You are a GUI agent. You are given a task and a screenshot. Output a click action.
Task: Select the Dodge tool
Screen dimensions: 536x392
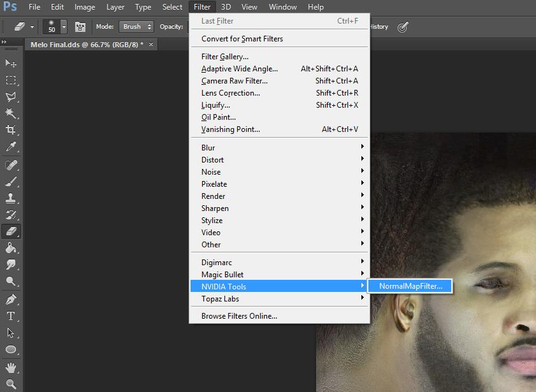tap(11, 281)
